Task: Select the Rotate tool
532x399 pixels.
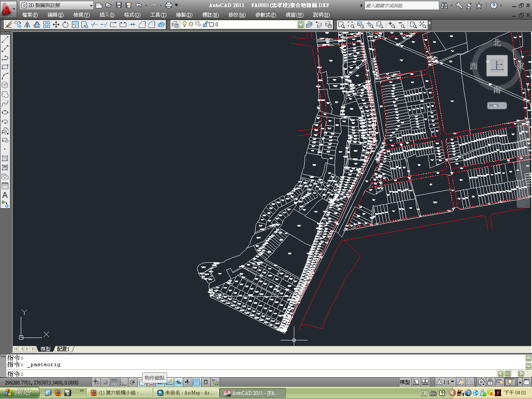Action: (66, 25)
